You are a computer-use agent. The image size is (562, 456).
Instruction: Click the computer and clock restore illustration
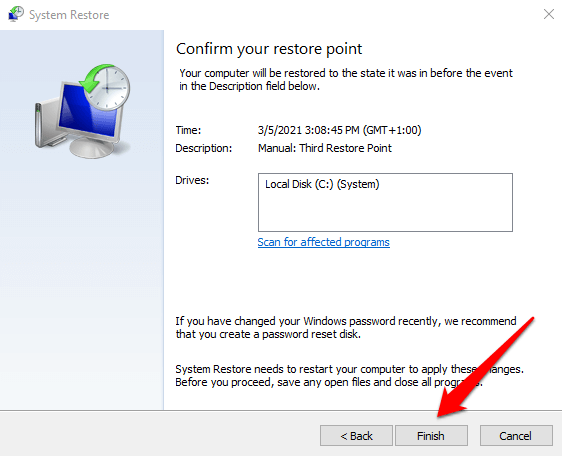[x=82, y=111]
